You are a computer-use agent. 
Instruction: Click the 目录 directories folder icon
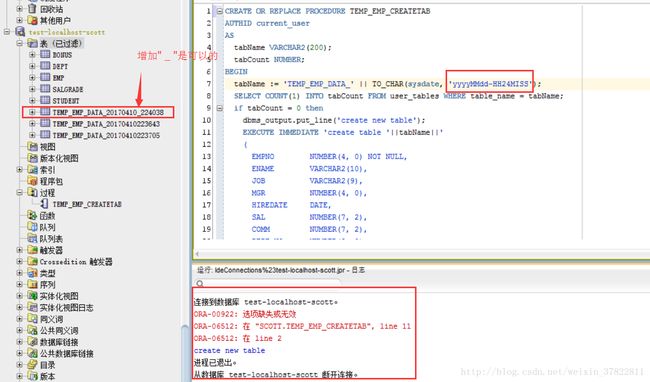tap(32, 365)
